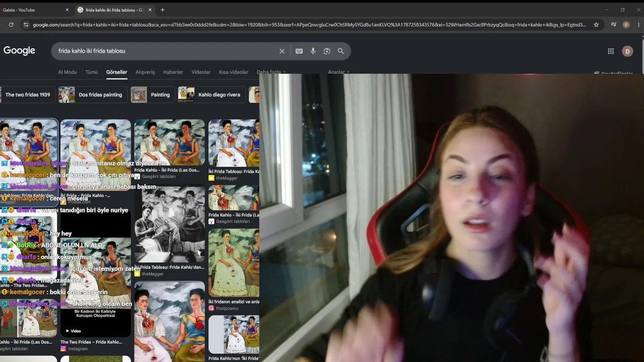Open the Google account avatar menu
The height and width of the screenshot is (362, 644).
click(x=627, y=51)
